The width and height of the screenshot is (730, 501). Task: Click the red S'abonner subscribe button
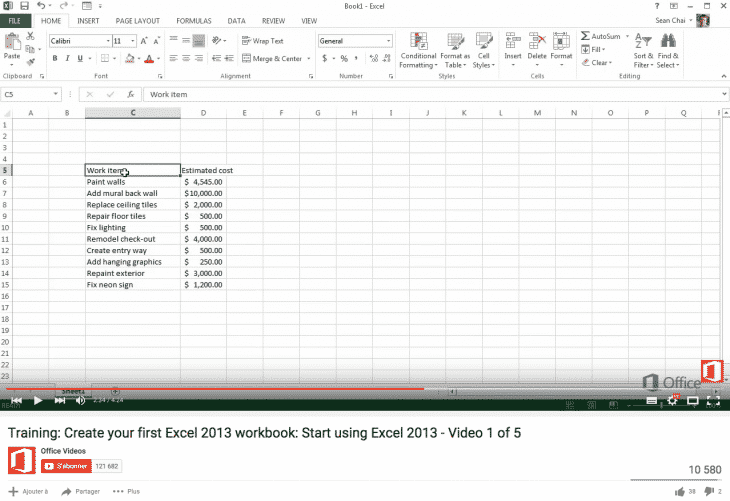click(66, 466)
